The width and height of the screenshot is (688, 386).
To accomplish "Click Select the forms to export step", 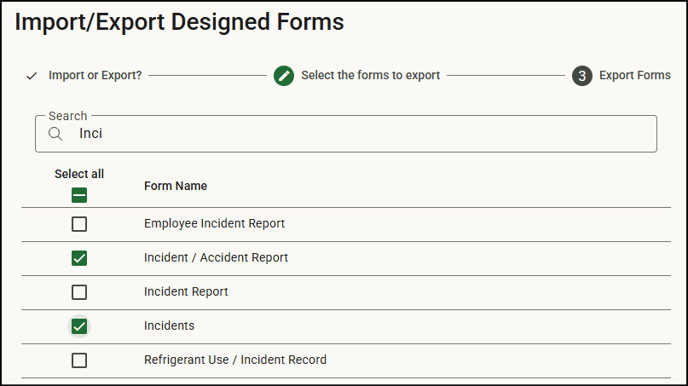I will 370,75.
